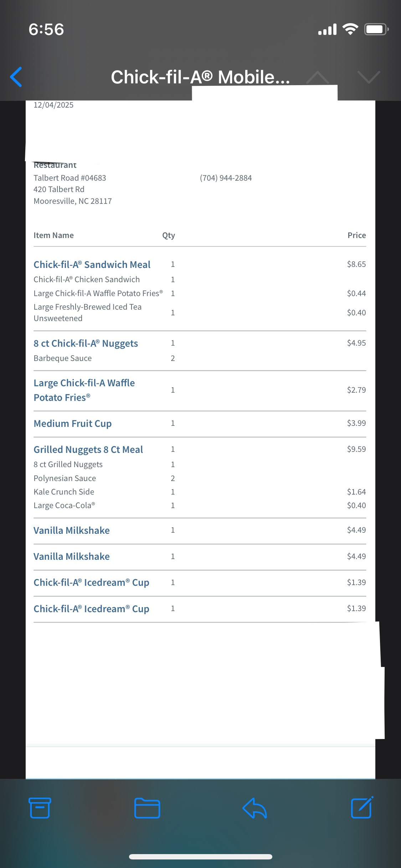Open the move to folder icon
The width and height of the screenshot is (401, 868).
pos(147,808)
